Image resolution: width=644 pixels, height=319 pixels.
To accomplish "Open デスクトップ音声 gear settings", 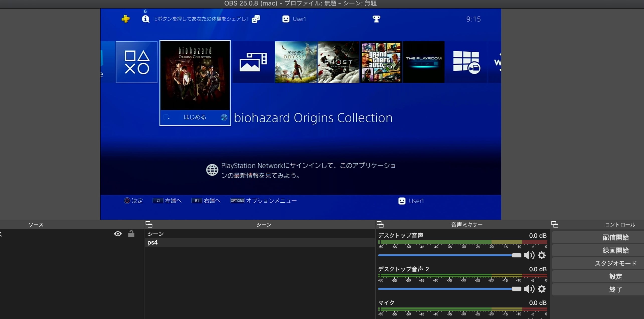I will (542, 255).
